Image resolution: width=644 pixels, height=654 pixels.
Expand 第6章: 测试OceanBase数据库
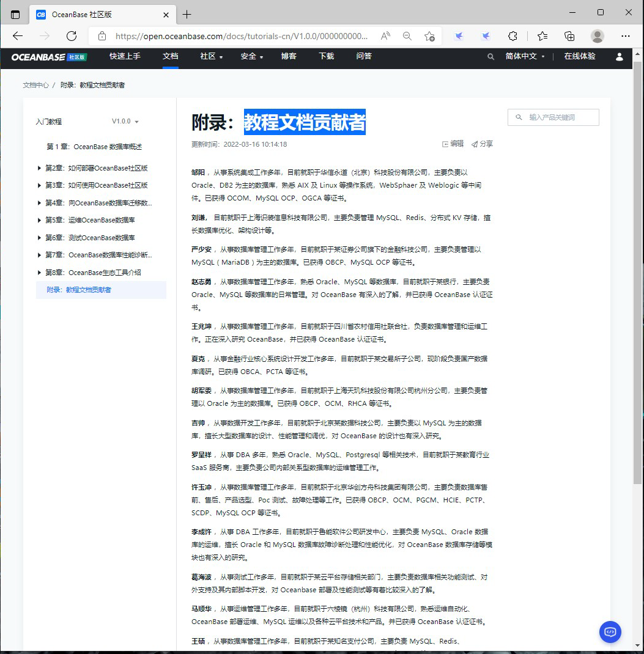(x=86, y=238)
